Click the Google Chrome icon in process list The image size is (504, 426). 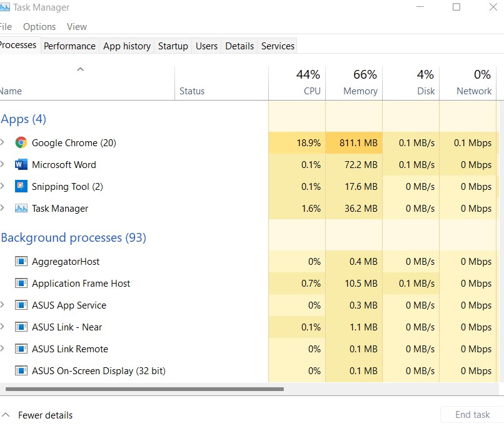[21, 142]
